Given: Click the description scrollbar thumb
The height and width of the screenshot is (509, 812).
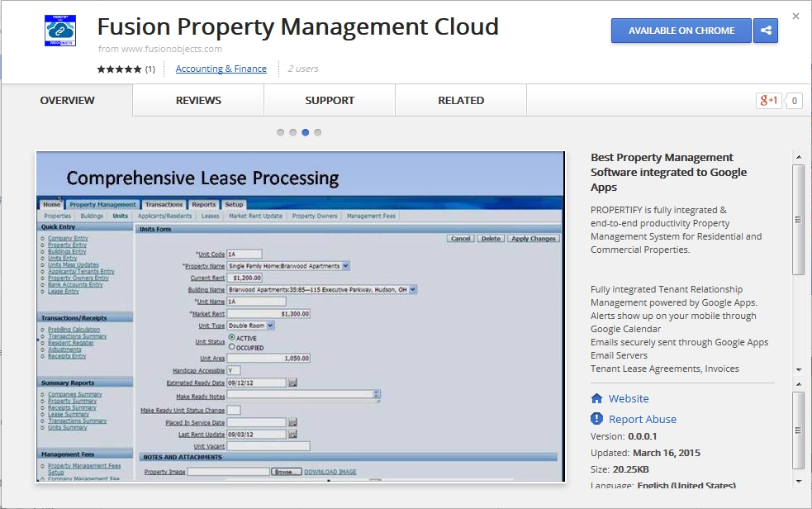Looking at the screenshot, I should (798, 220).
